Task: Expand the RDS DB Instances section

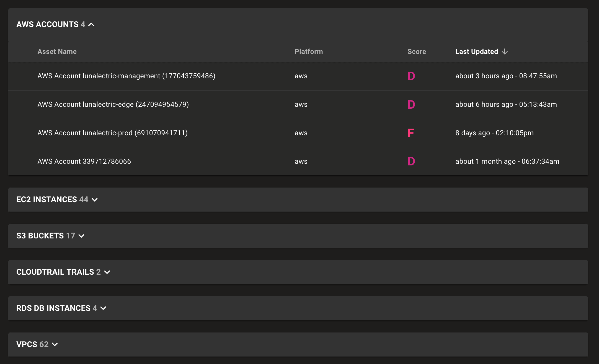Action: pos(103,308)
